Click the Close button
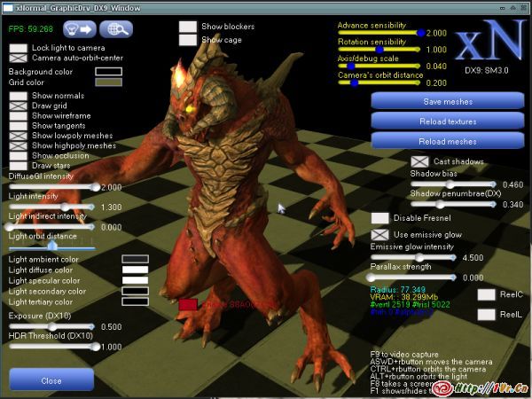This screenshot has width=532, height=399. pos(51,379)
